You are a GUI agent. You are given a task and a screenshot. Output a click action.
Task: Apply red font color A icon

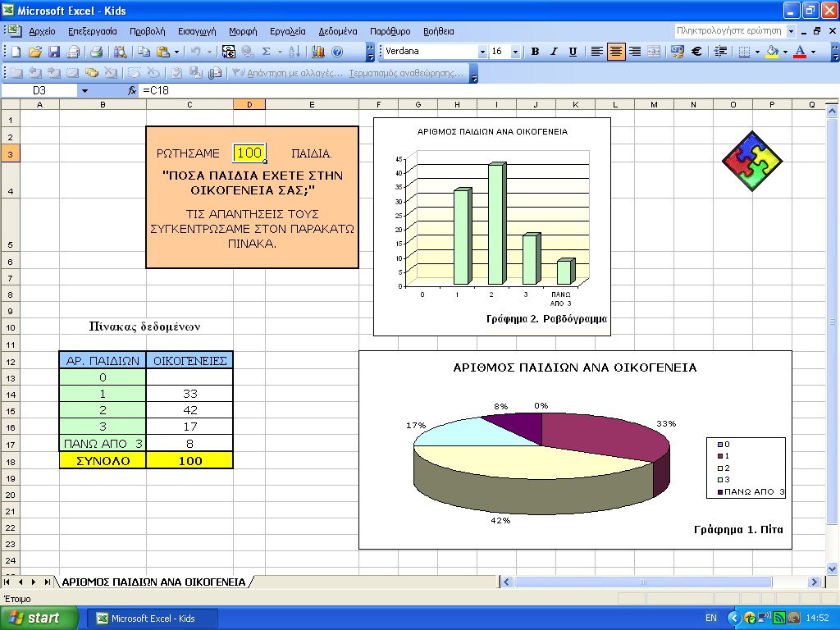tap(800, 52)
